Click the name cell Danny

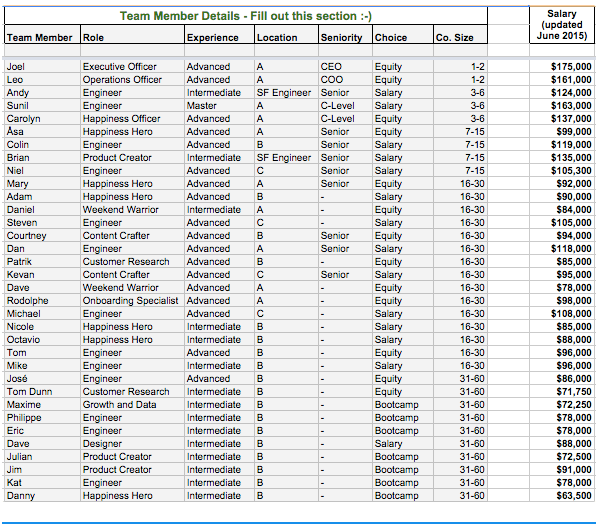coord(42,496)
